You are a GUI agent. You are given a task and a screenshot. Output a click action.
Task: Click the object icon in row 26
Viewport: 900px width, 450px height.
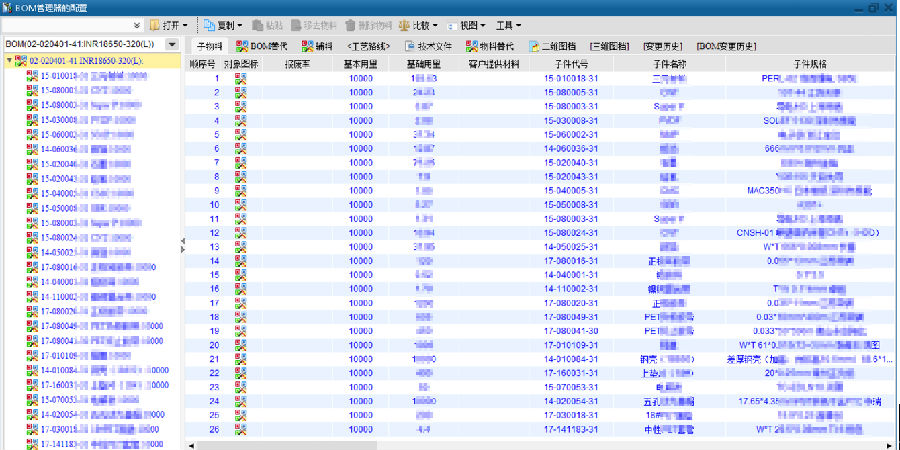240,428
